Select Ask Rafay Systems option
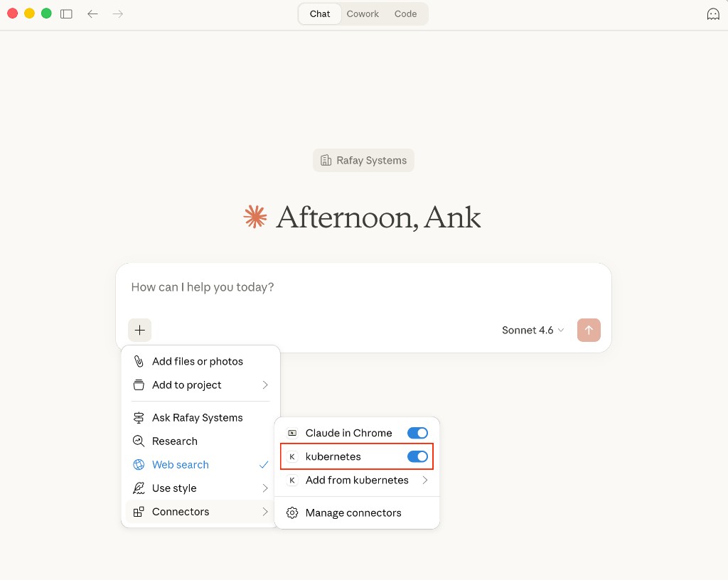Screen dimensions: 728x580 point(197,417)
